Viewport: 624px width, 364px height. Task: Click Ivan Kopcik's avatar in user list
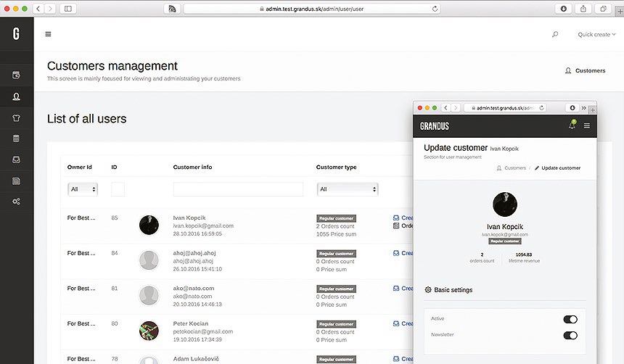149,225
